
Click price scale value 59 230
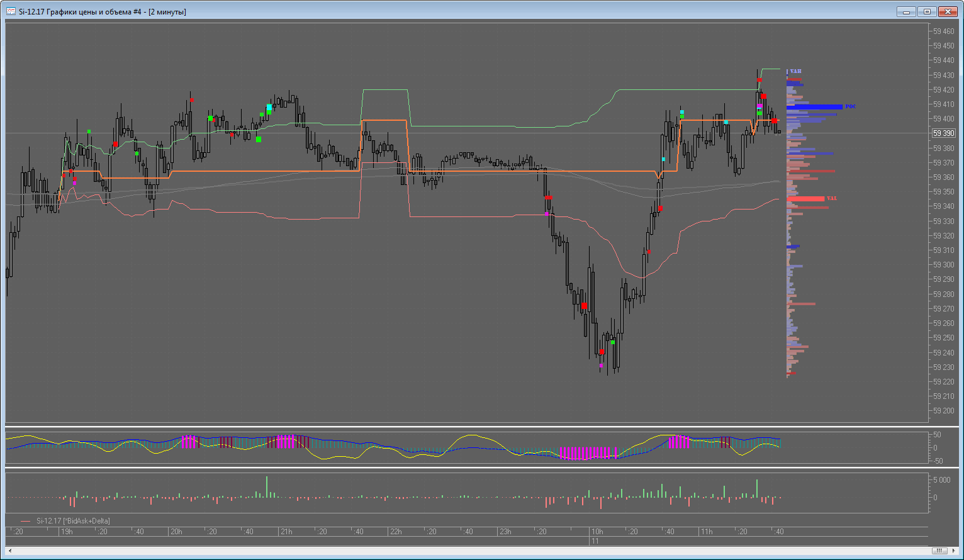tap(943, 367)
